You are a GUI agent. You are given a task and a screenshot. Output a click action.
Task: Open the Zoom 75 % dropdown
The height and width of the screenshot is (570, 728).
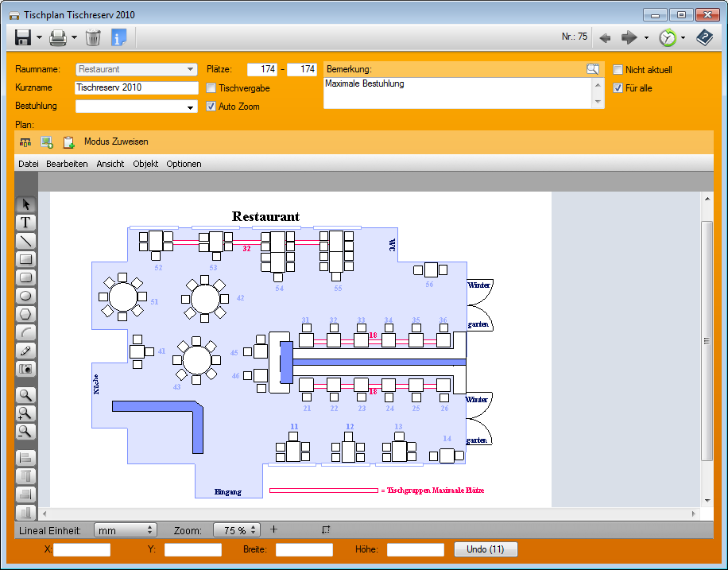pyautogui.click(x=254, y=530)
